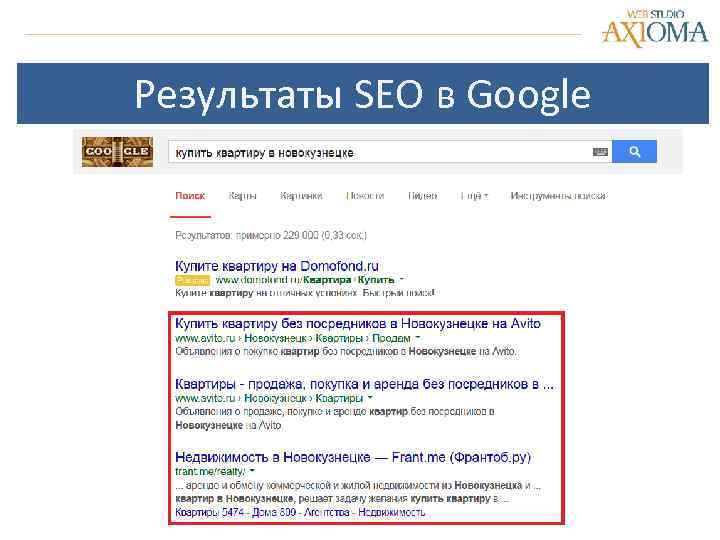
Task: Expand arrow after avito.ru Квартиры breadcrumb
Action: (370, 398)
